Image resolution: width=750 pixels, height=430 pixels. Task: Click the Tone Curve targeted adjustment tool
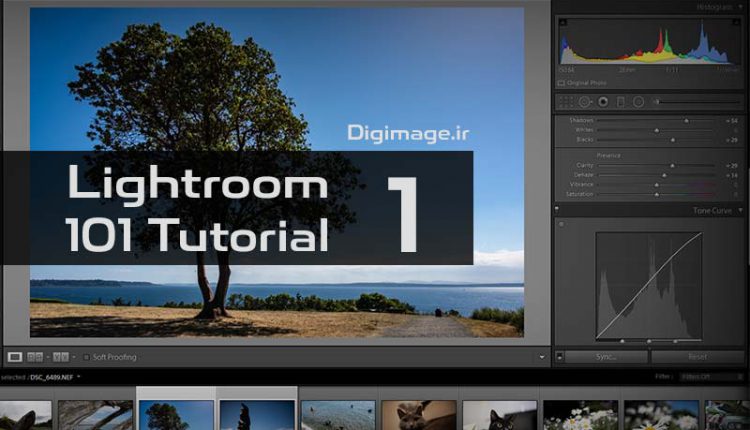[x=561, y=225]
